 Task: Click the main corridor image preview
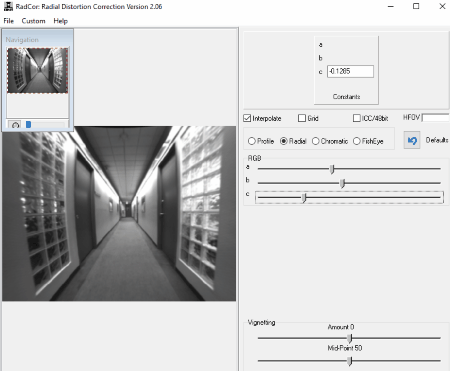click(119, 213)
